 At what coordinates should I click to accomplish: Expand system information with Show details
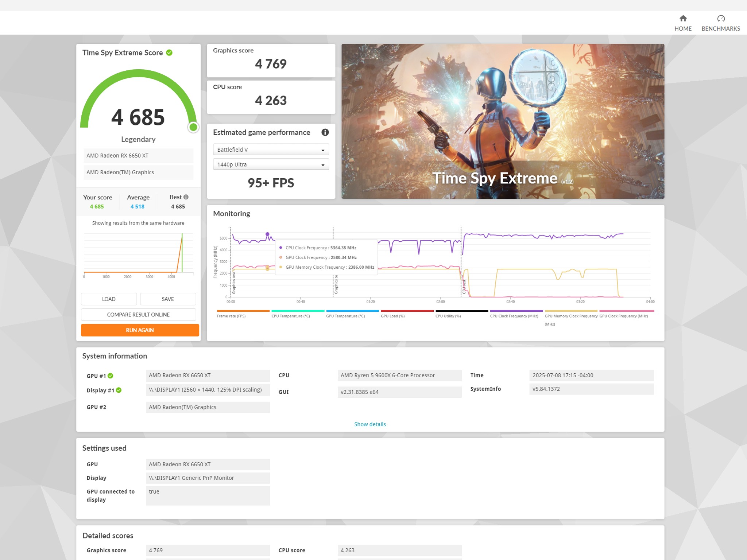(x=370, y=424)
